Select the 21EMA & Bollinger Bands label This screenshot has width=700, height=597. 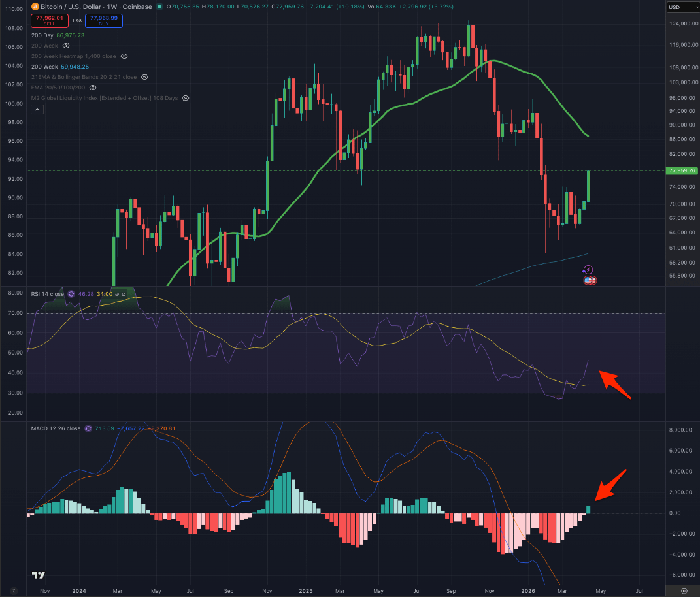pos(84,77)
